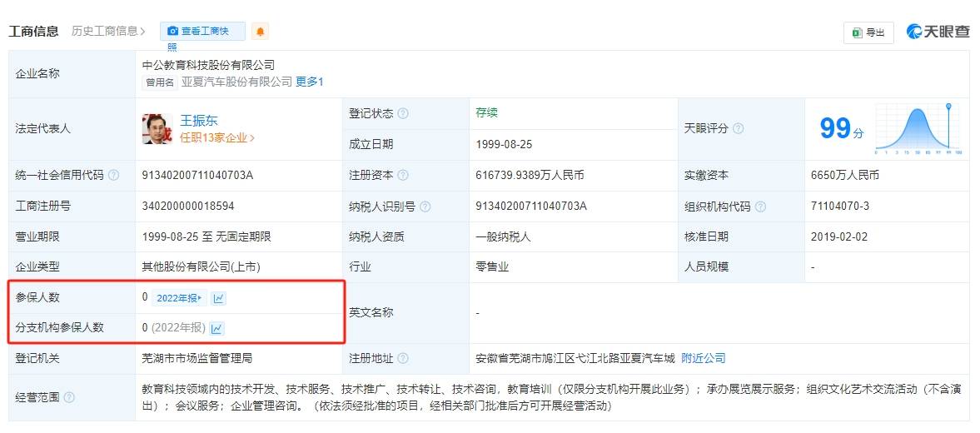The height and width of the screenshot is (433, 980).
Task: Click the 分支机构参保人数 row label
Action: coord(59,328)
